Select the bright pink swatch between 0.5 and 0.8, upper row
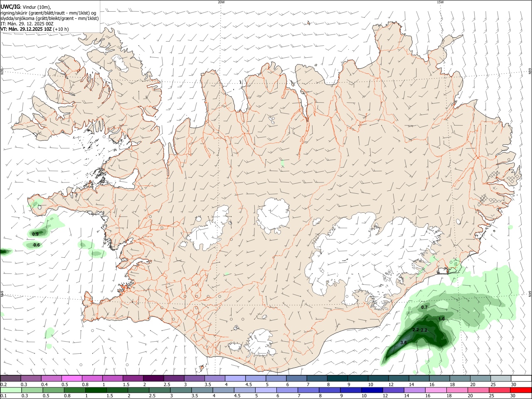This screenshot has width=532, height=399. (71, 379)
